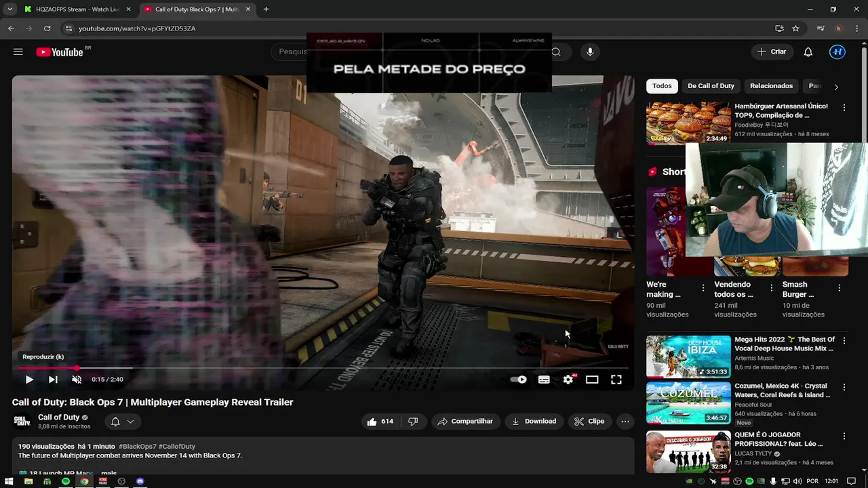Open more actions menu beside Clipe

click(x=625, y=421)
